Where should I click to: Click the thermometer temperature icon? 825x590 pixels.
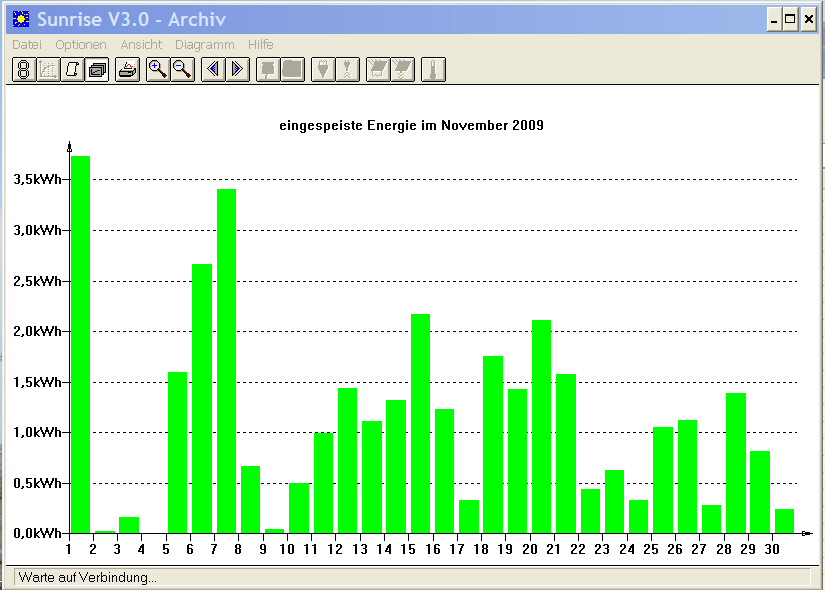tap(434, 69)
